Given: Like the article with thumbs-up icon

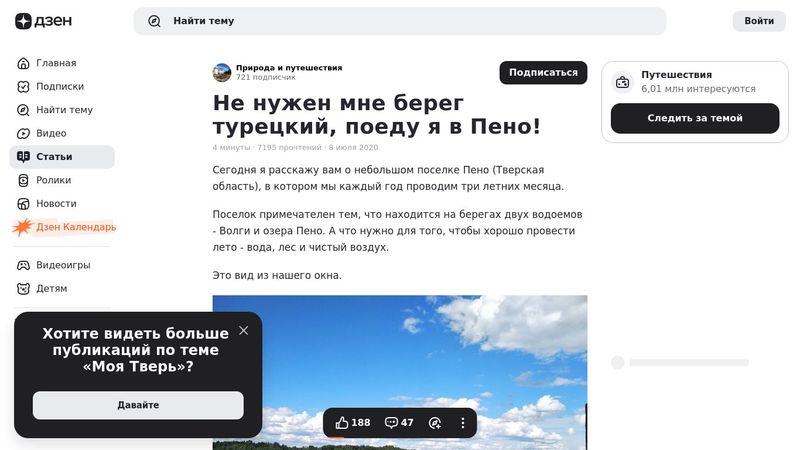Looking at the screenshot, I should click(352, 422).
